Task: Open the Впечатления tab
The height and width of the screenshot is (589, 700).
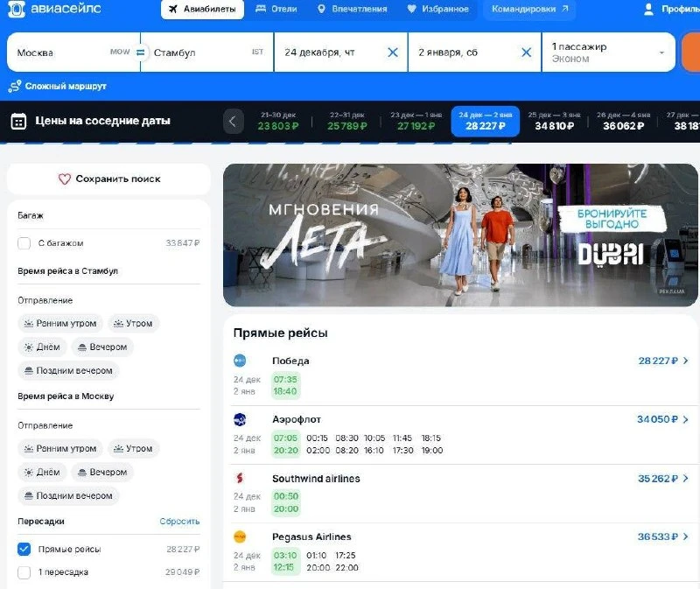Action: click(352, 9)
